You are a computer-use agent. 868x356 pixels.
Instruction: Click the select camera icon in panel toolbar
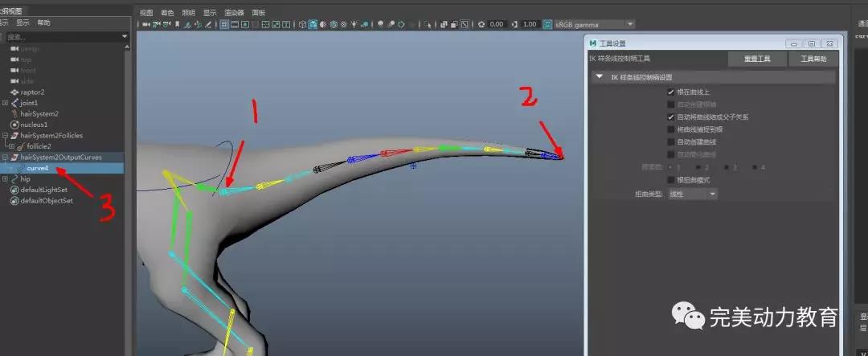coord(147,24)
